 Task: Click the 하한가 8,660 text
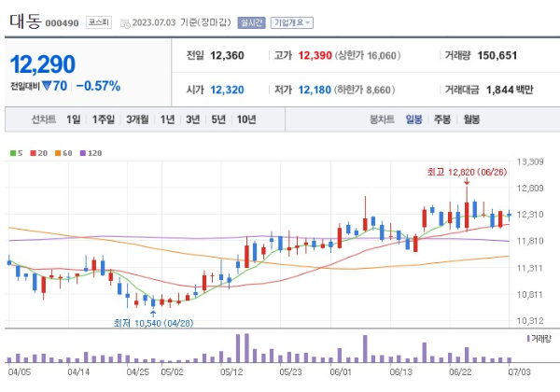365,90
